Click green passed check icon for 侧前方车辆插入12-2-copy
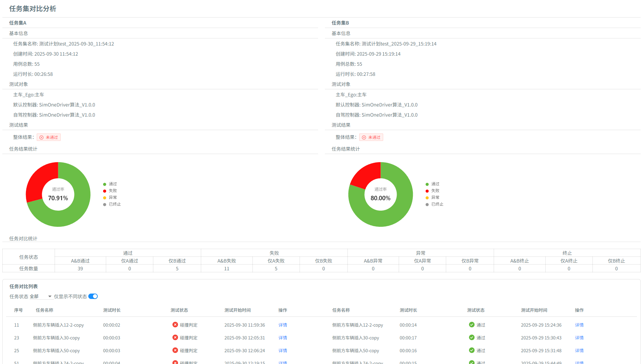 click(471, 325)
